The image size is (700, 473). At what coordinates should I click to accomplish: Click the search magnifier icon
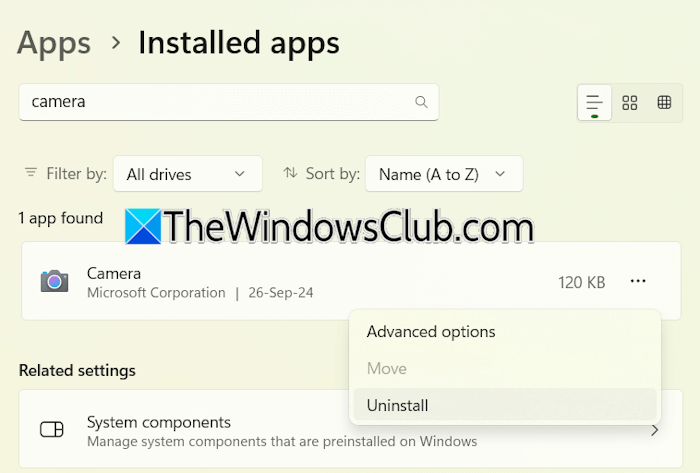(x=421, y=102)
